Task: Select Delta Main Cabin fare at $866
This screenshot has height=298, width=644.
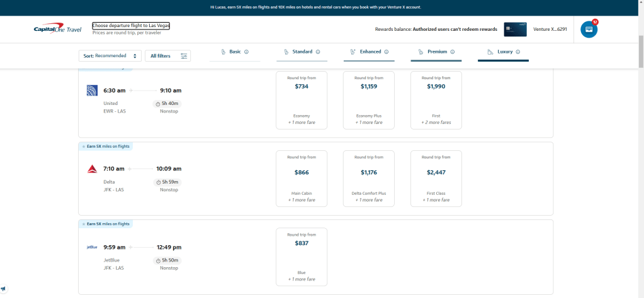Action: (302, 178)
